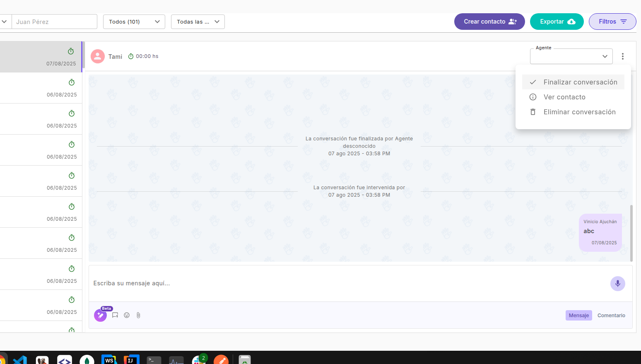Launch Postman from the taskbar

pos(221,360)
